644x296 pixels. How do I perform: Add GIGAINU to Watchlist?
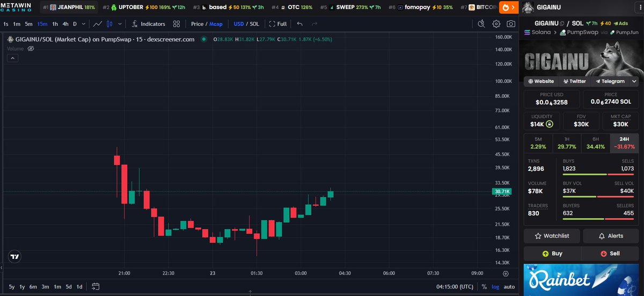click(552, 236)
